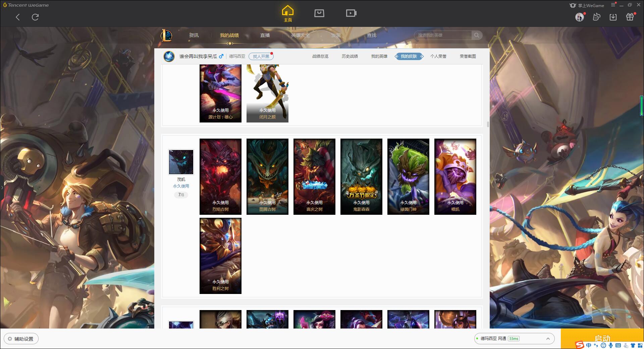Screen dimensions: 644x349
Task: Click the 33ms latency badge
Action: pyautogui.click(x=514, y=339)
